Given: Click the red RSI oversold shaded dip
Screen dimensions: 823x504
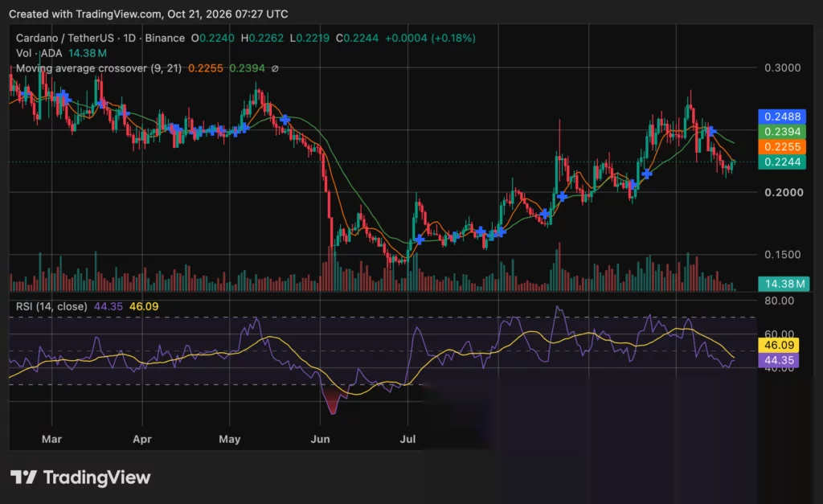Looking at the screenshot, I should pos(333,402).
